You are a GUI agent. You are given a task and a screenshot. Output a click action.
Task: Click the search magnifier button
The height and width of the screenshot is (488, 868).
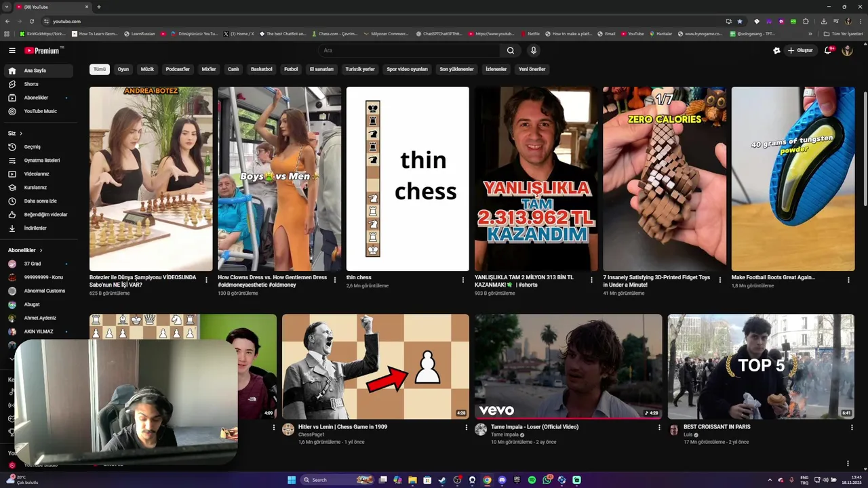pos(511,50)
